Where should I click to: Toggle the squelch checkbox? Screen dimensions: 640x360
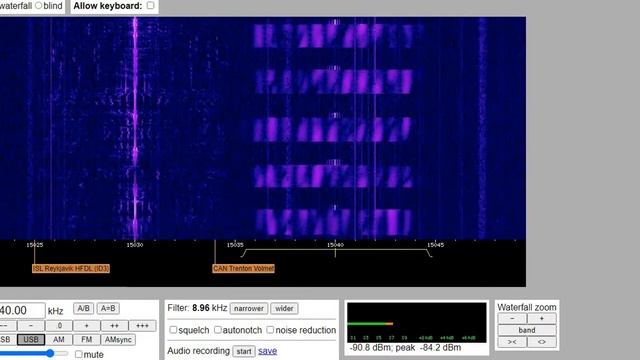pos(173,329)
